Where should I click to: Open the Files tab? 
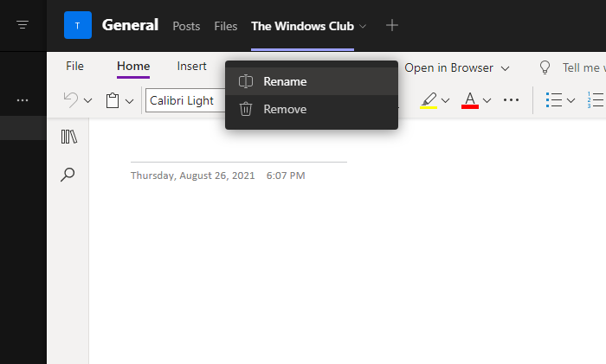click(226, 26)
